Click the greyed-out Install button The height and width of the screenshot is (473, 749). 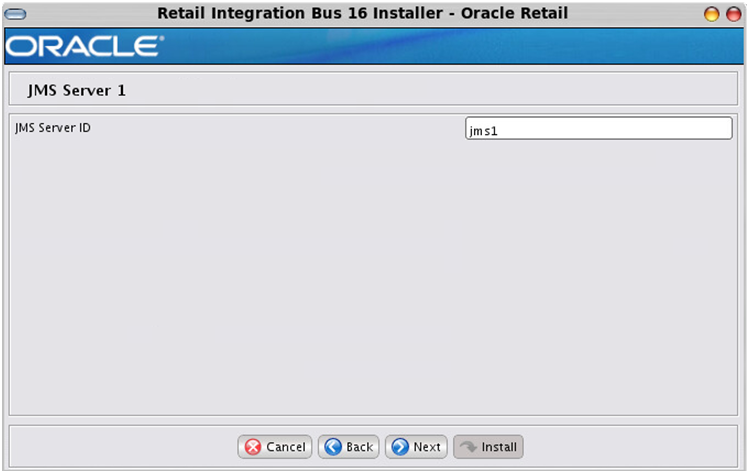[x=488, y=447]
